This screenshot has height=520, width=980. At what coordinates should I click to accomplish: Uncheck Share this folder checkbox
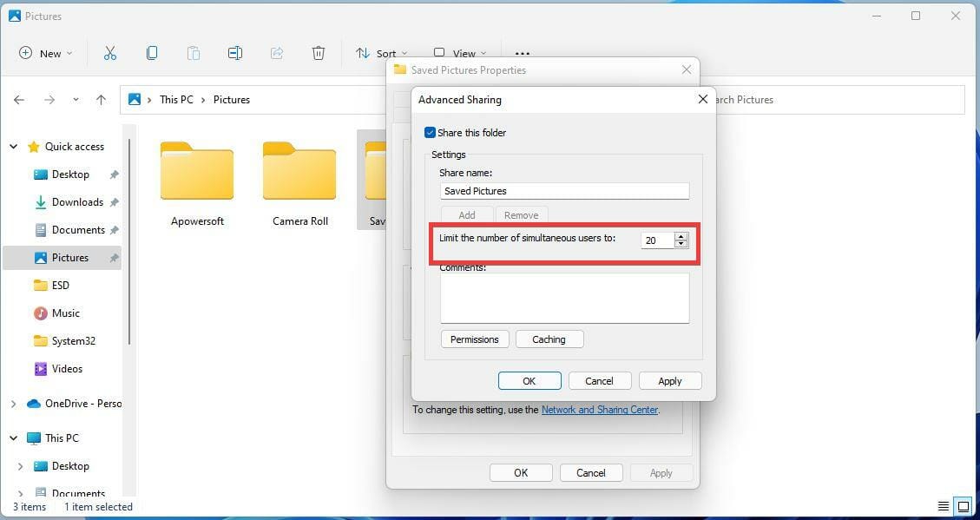430,133
